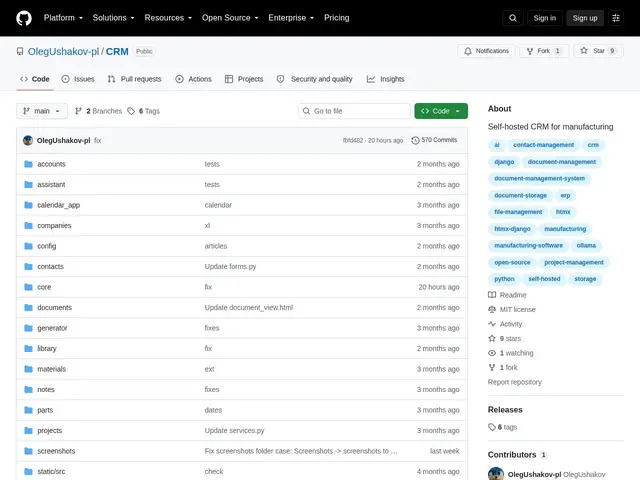Expand the Open Source menu

(x=230, y=18)
